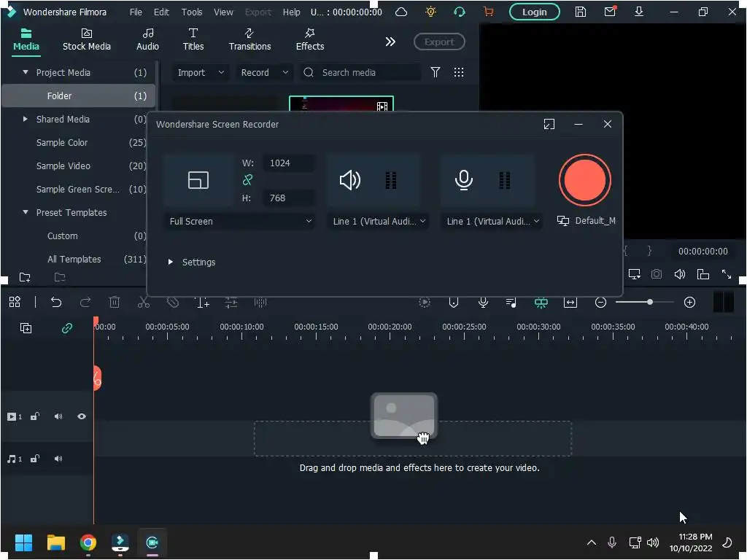This screenshot has width=747, height=560.
Task: Expand the Settings section in Screen Recorder
Action: click(x=192, y=262)
